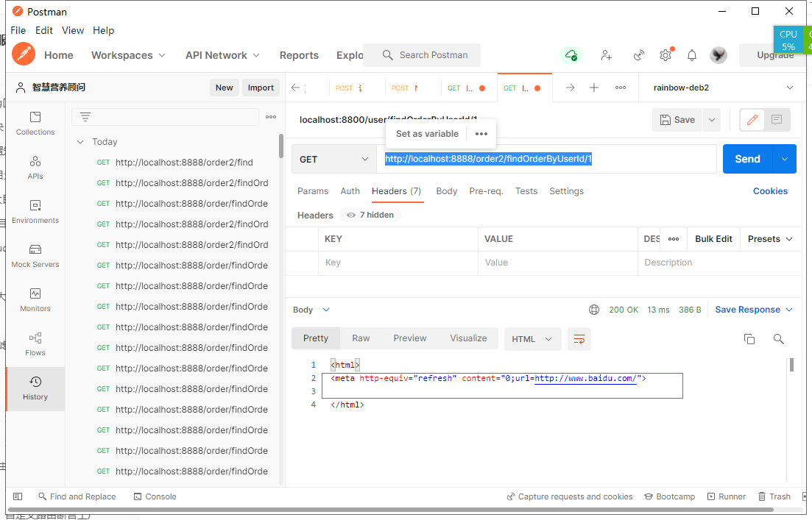Collapse the Today history group
This screenshot has height=520, width=812.
(x=80, y=142)
